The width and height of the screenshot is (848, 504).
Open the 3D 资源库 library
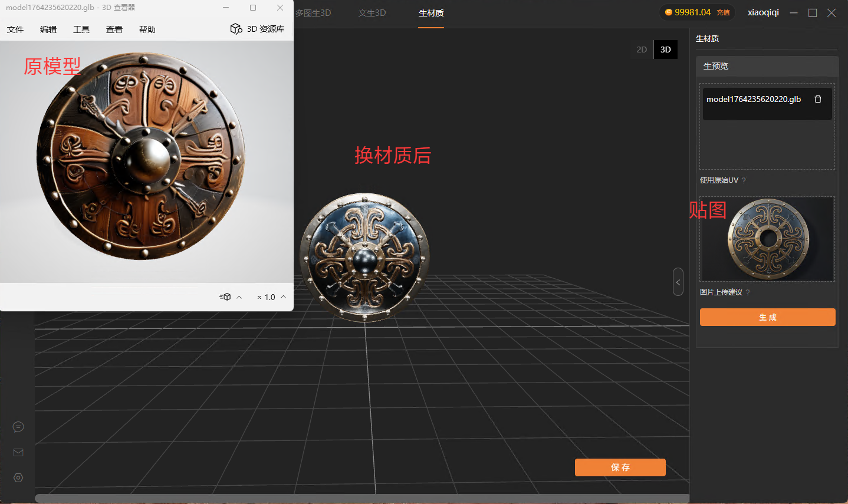[x=257, y=29]
